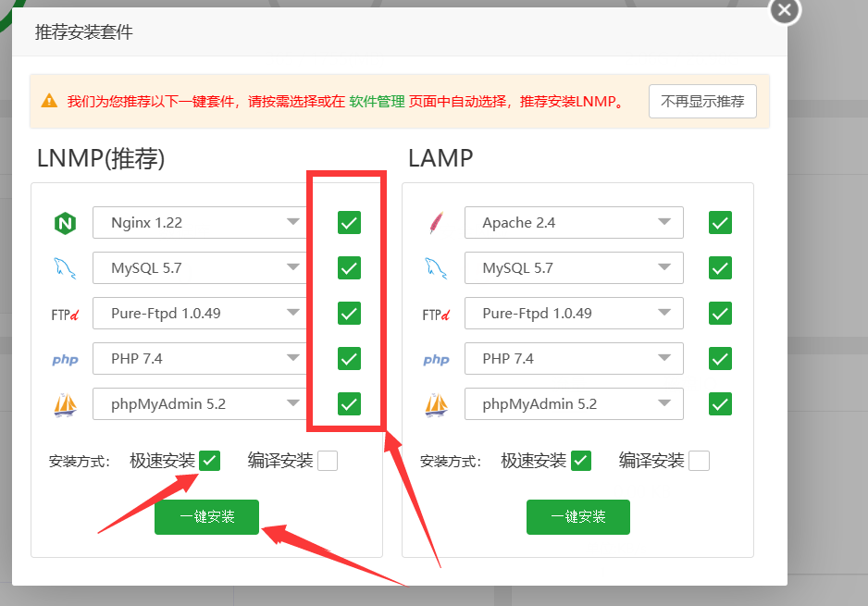The width and height of the screenshot is (868, 606).
Task: Click the 不再显示推荐 button
Action: point(702,101)
